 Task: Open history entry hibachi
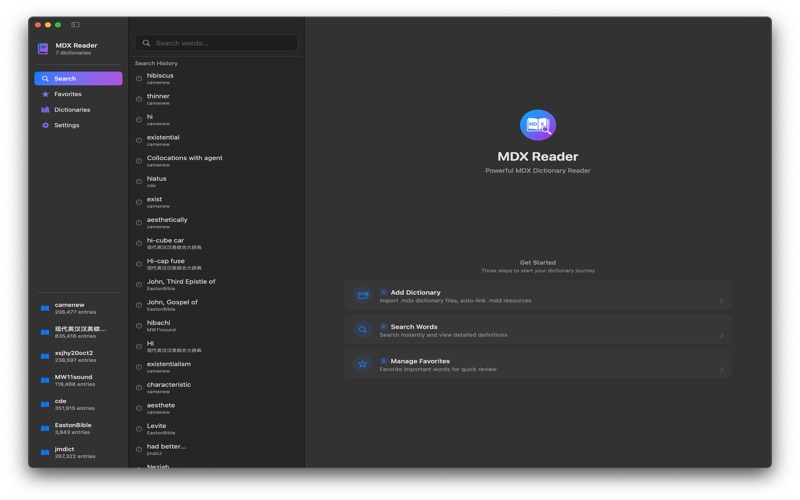(x=216, y=326)
